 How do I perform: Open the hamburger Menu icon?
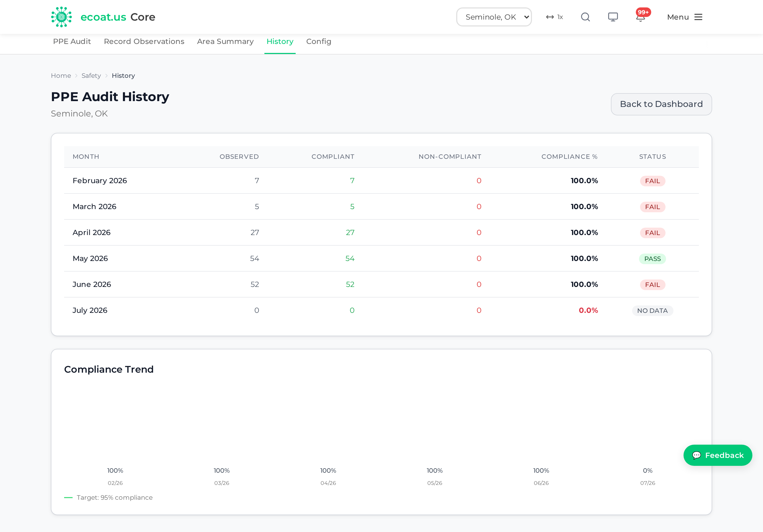coord(698,17)
